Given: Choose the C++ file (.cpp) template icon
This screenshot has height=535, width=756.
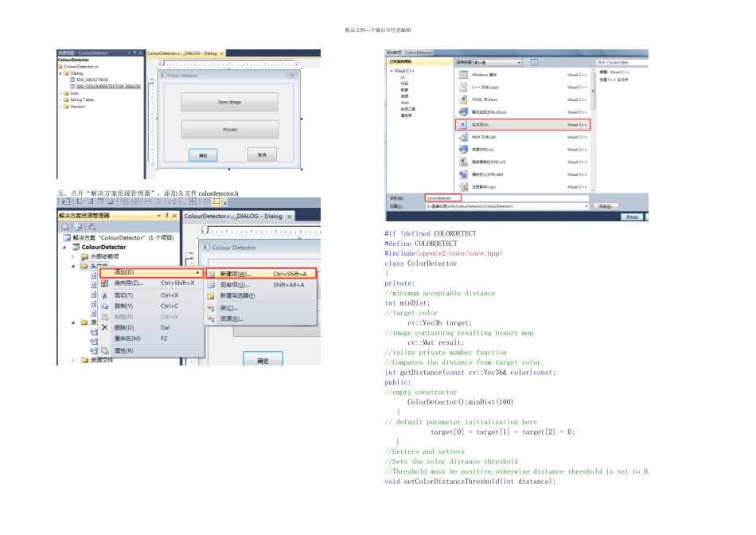Looking at the screenshot, I should [x=463, y=87].
